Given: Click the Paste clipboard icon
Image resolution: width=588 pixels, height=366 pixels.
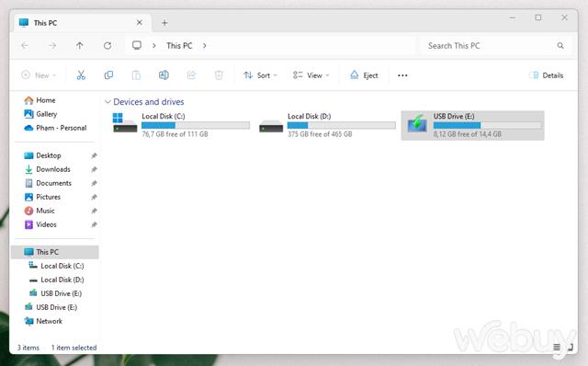Looking at the screenshot, I should [x=136, y=75].
